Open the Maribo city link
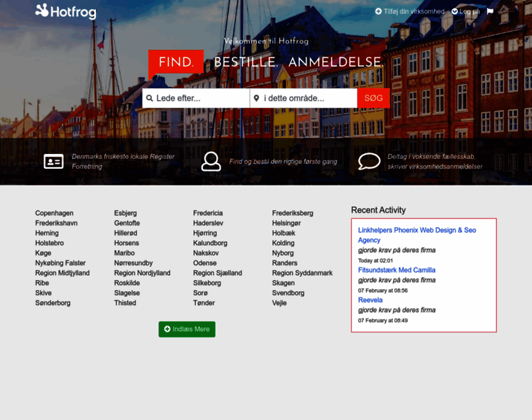The image size is (532, 420). (125, 253)
